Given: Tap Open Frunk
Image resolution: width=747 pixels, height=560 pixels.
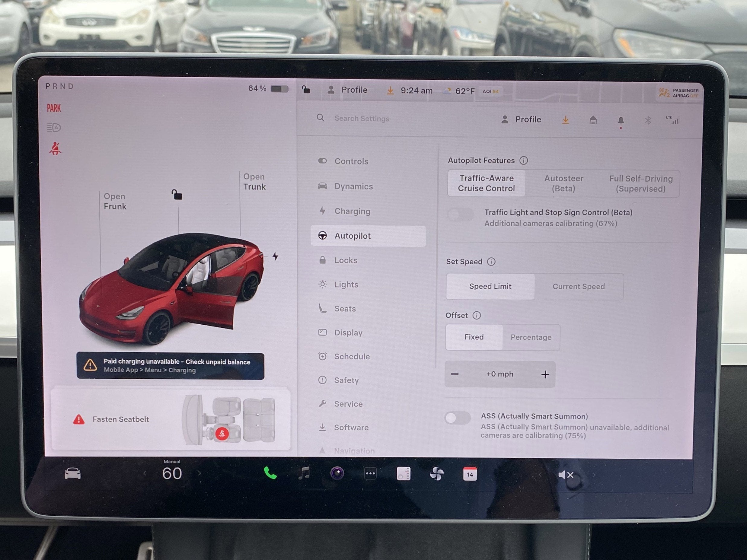Looking at the screenshot, I should tap(115, 201).
